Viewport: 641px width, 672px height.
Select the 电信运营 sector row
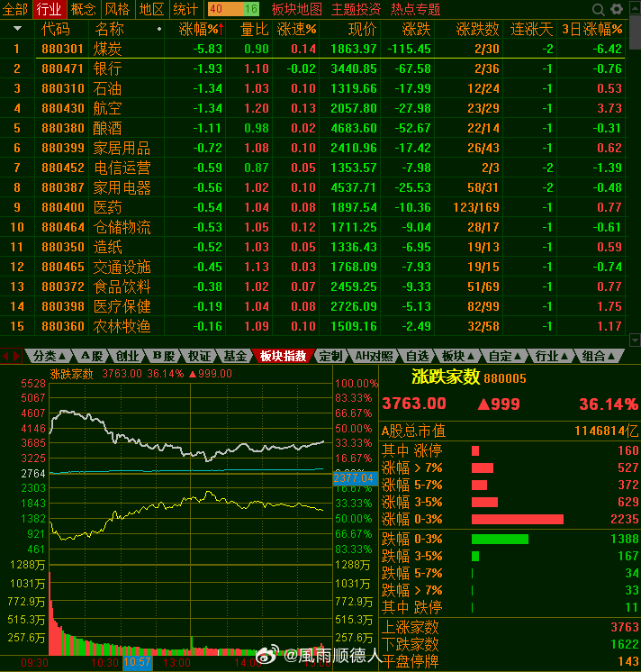coord(312,168)
